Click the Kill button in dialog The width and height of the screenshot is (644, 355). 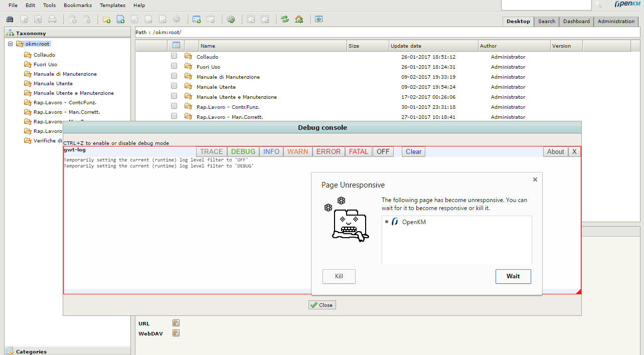pyautogui.click(x=339, y=276)
